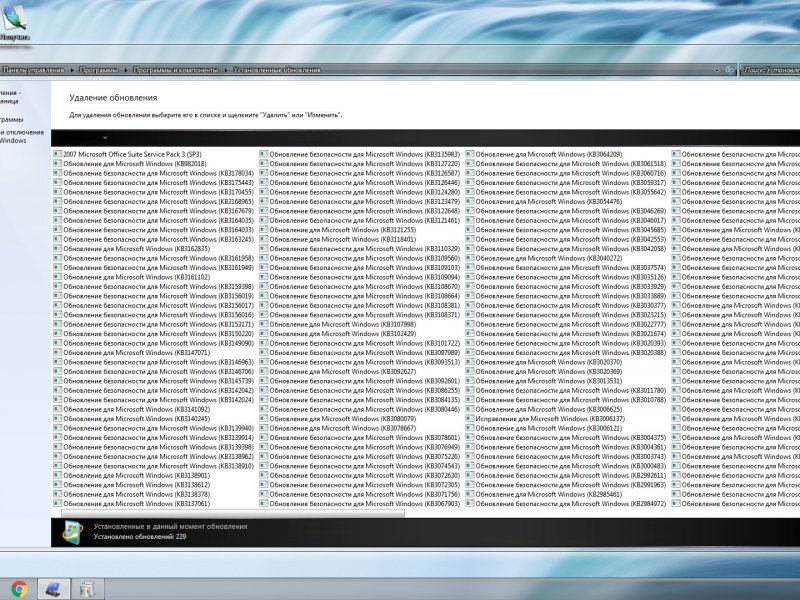
Task: Select the icon of security update KB3178034
Action: pos(57,173)
